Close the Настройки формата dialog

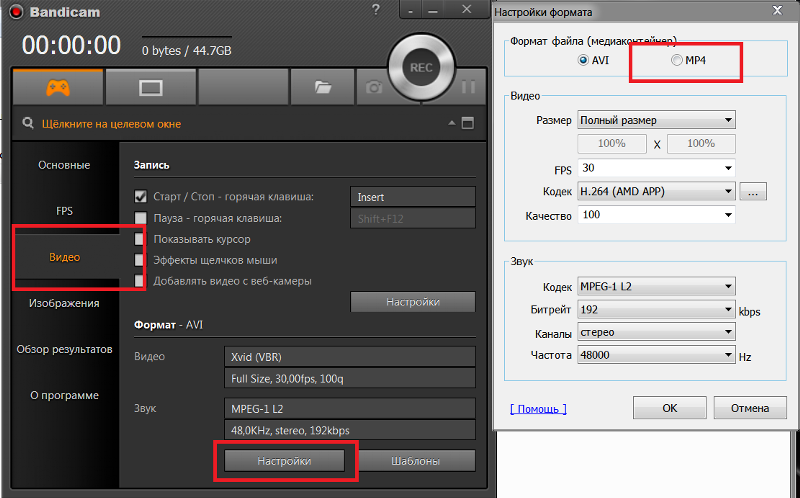coord(777,11)
